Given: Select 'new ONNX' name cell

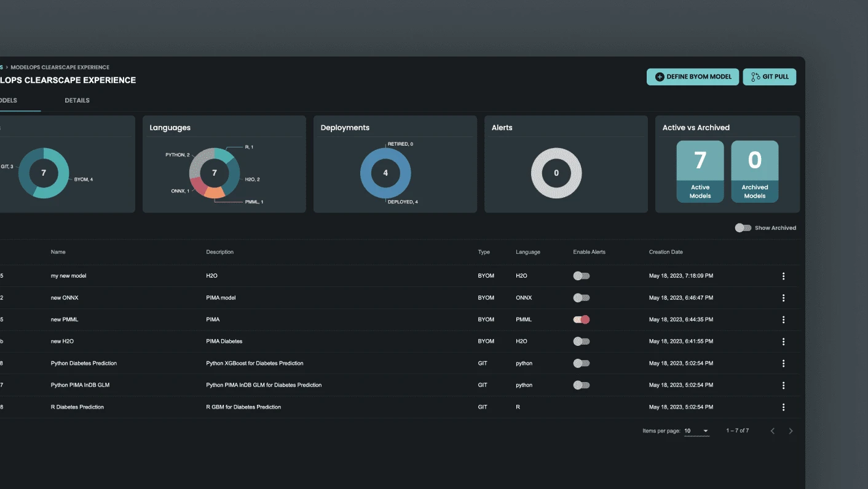Looking at the screenshot, I should (x=65, y=298).
